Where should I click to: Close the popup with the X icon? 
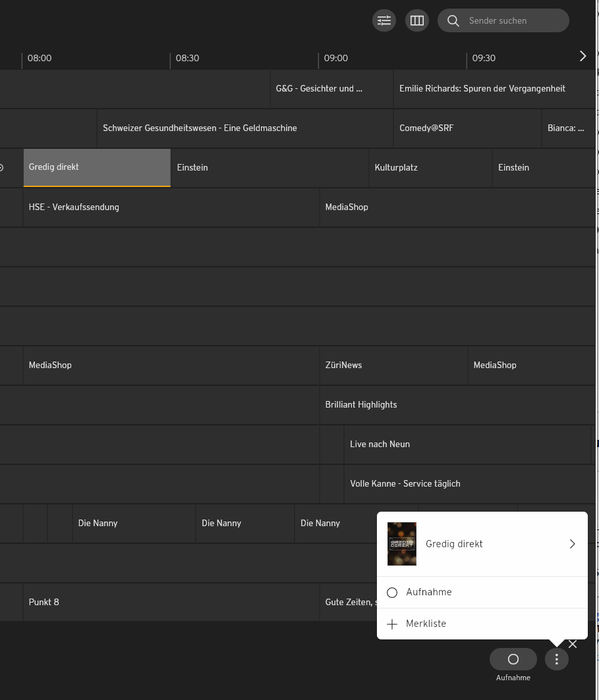(573, 644)
